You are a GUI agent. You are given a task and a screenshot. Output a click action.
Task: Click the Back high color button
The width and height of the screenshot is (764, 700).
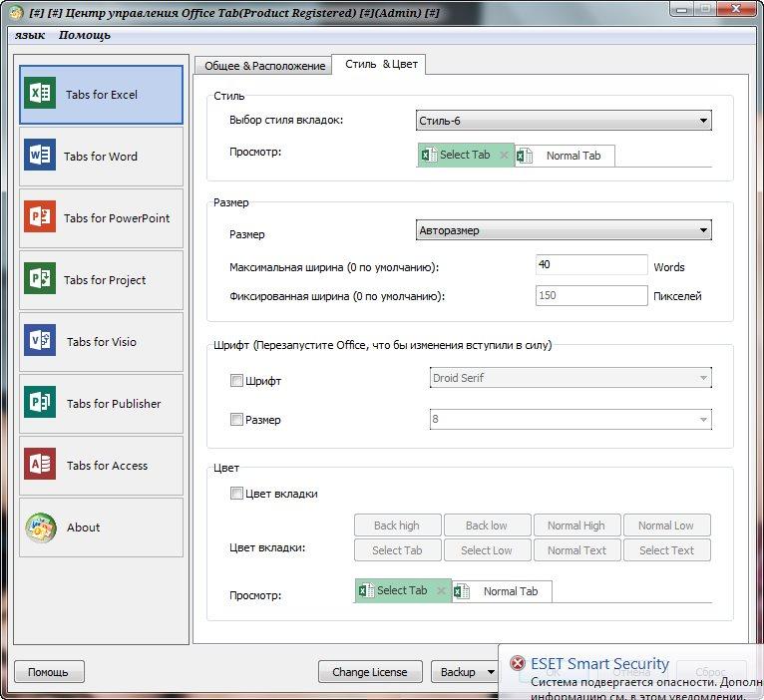coord(397,525)
